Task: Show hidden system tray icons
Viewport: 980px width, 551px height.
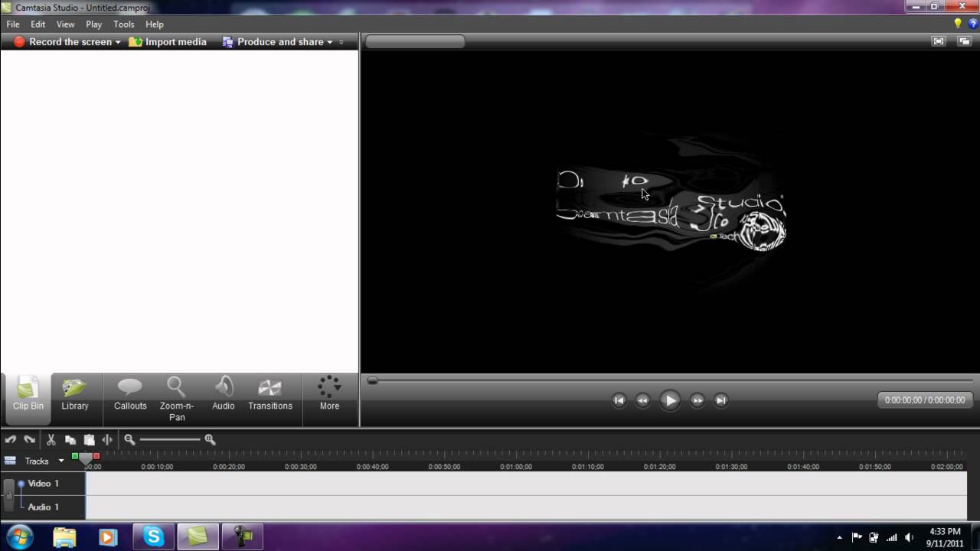Action: (839, 537)
